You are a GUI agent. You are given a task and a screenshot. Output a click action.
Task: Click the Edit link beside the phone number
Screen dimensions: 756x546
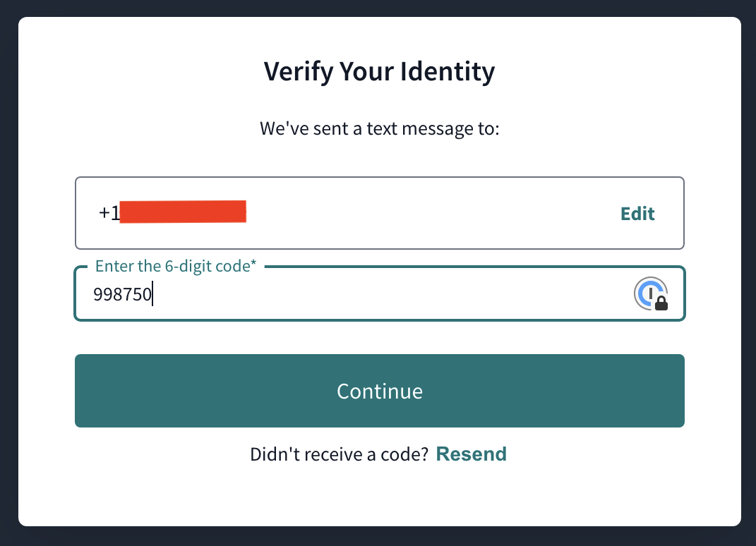coord(637,213)
